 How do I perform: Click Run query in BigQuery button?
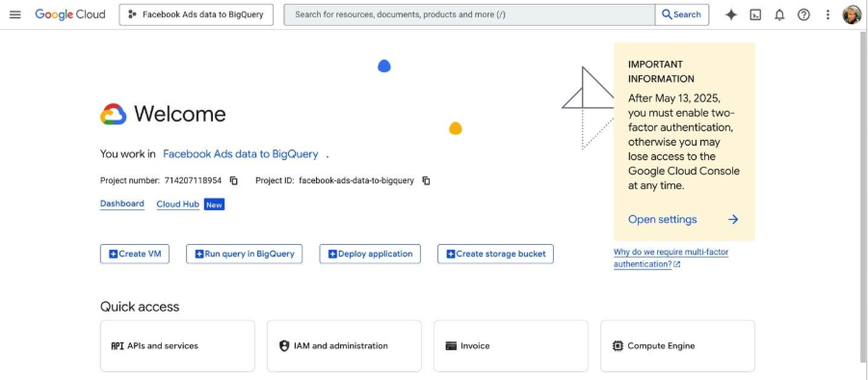click(244, 254)
